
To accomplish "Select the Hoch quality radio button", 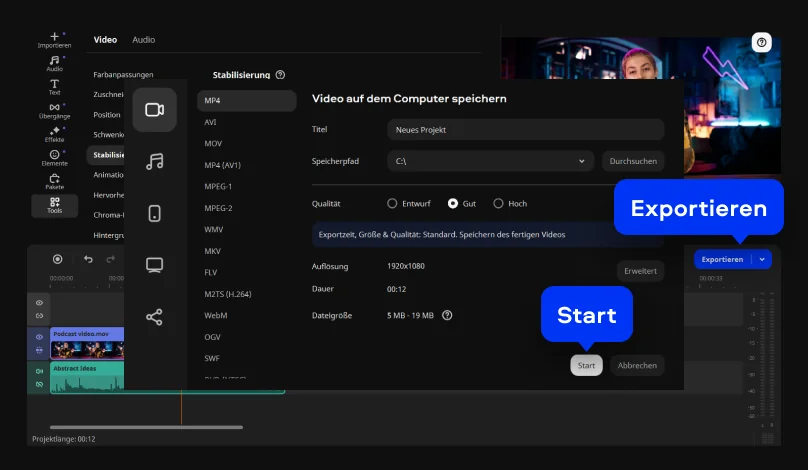I will pyautogui.click(x=498, y=203).
